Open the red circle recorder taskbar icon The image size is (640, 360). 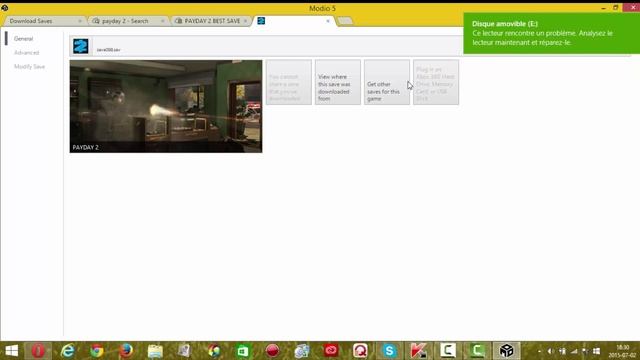[x=272, y=351]
